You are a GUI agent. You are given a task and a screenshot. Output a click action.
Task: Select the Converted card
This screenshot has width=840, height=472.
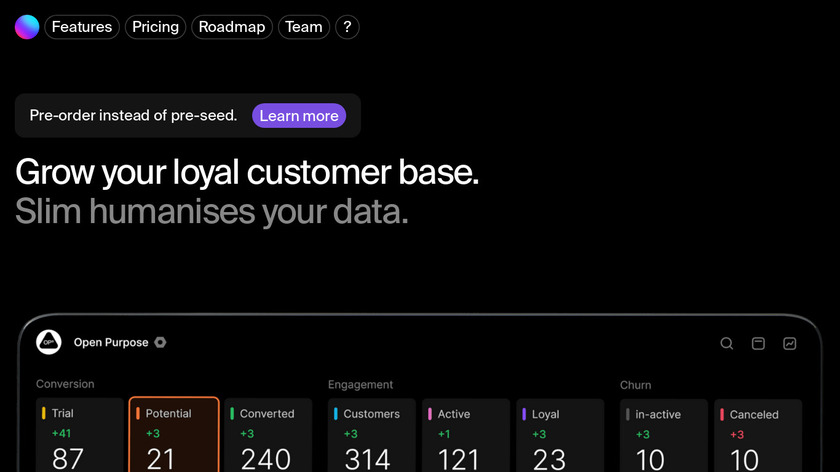pos(268,435)
